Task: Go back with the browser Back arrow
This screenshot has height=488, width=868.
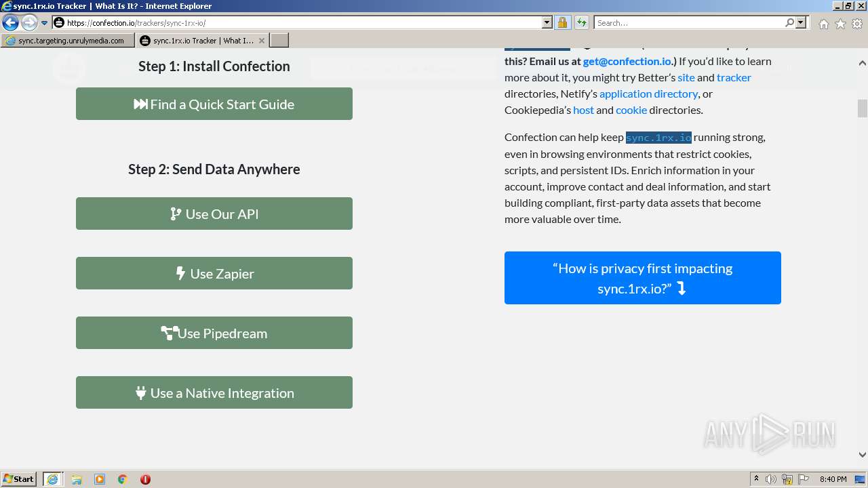Action: 10,23
